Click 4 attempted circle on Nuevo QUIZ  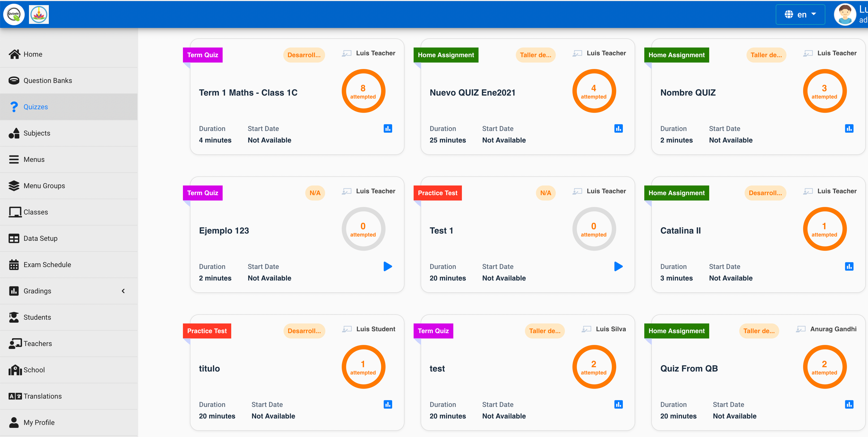pos(594,91)
